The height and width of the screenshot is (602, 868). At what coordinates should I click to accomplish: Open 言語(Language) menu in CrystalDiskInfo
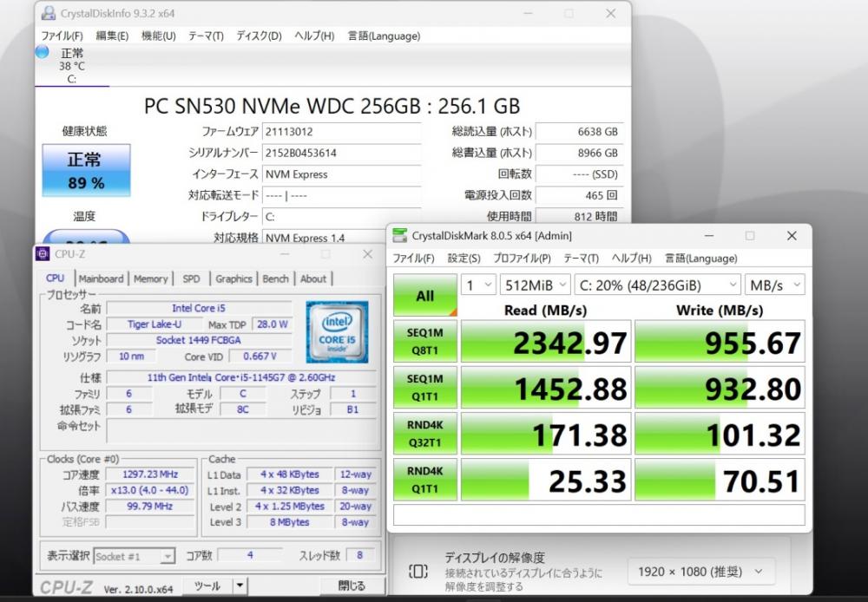point(384,36)
